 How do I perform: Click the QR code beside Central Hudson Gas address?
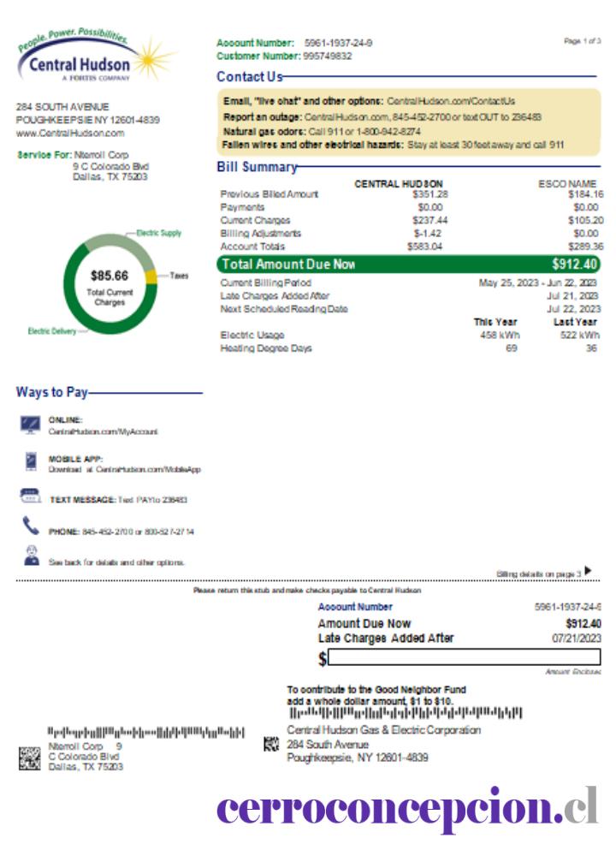271,744
